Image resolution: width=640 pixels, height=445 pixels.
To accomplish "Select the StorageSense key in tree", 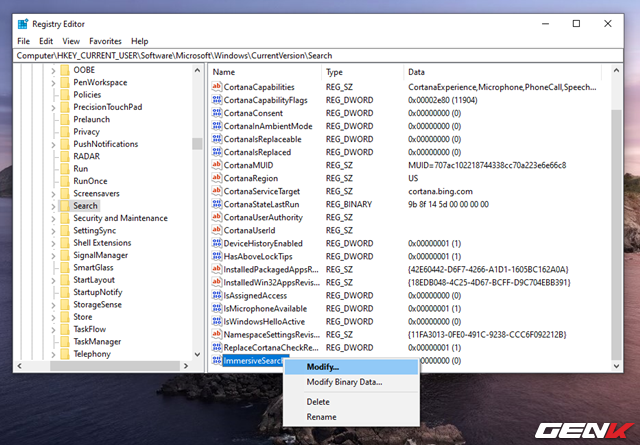I will [x=98, y=305].
